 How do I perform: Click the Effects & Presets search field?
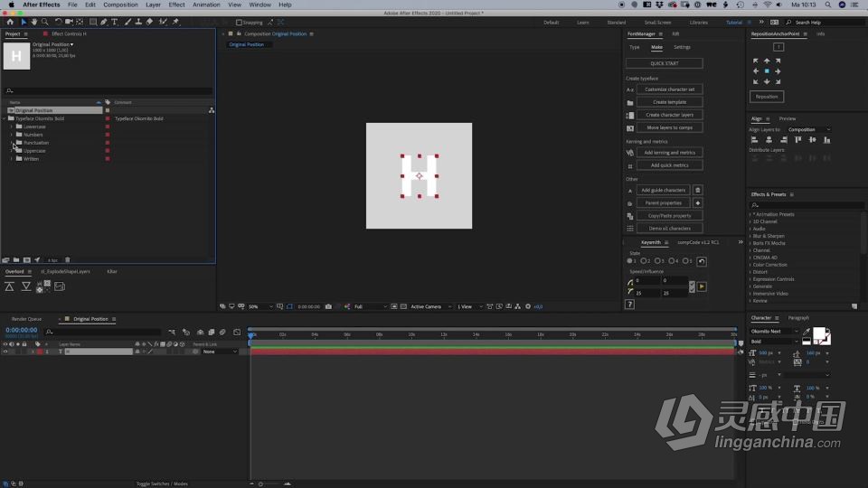point(806,205)
